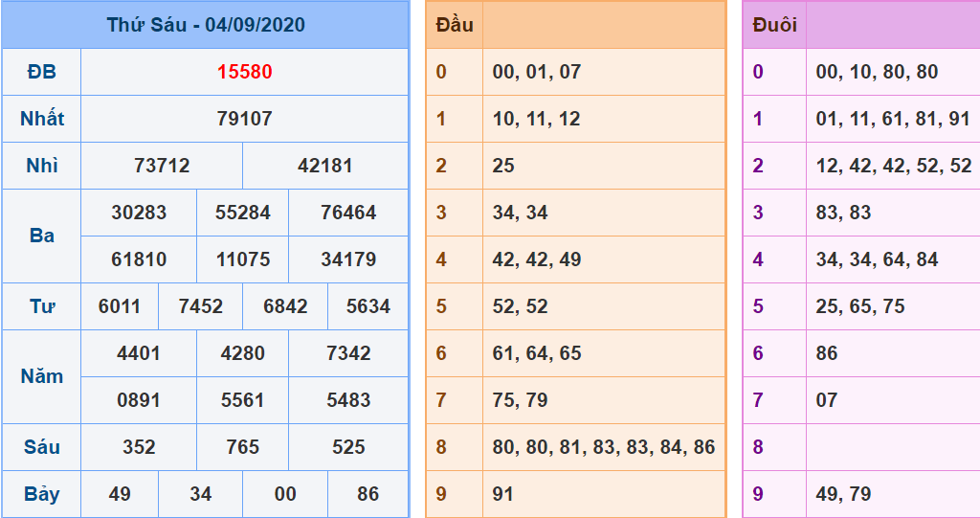Select second prize number 42181
The height and width of the screenshot is (518, 980).
(325, 166)
